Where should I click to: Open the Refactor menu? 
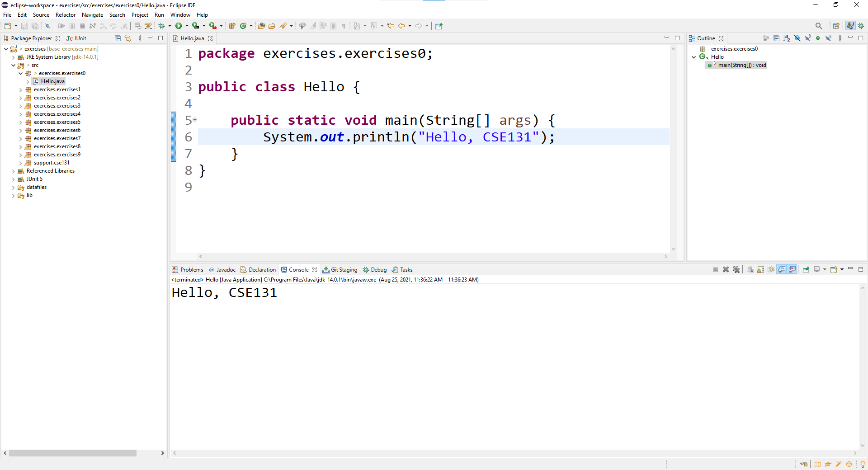tap(66, 15)
